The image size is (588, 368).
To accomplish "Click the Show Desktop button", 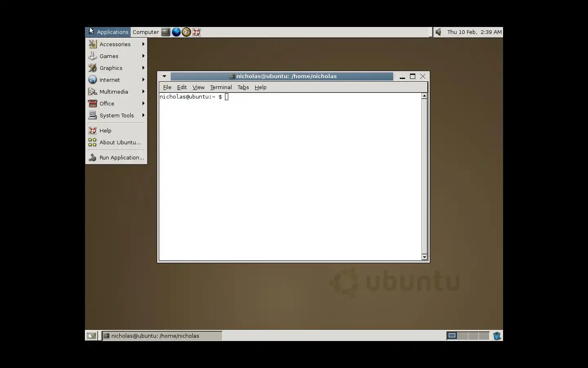I will pos(91,336).
